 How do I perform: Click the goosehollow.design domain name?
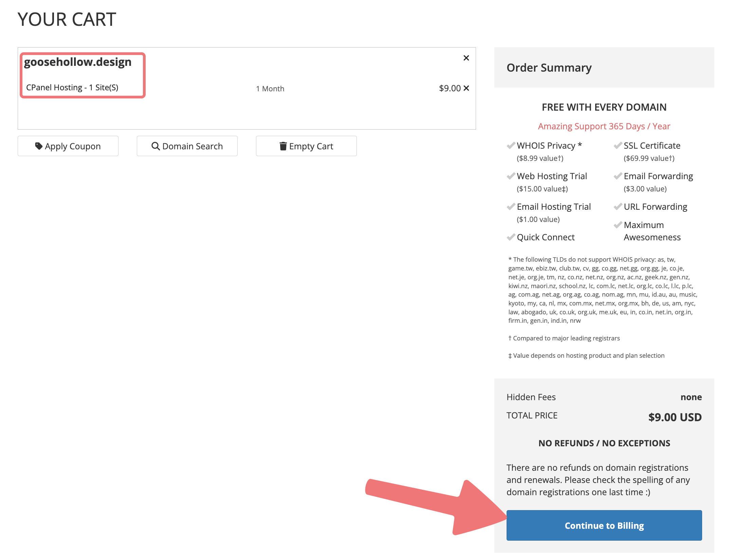78,62
